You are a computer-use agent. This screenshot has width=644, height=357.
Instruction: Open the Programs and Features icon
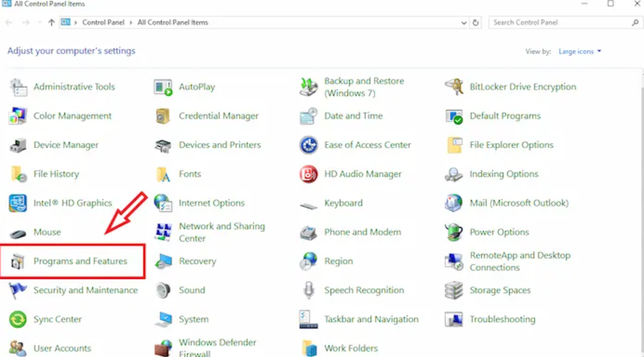click(x=18, y=262)
